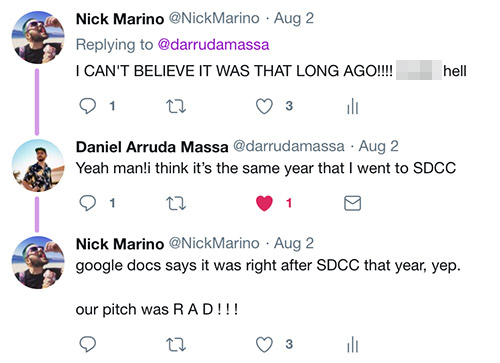Image resolution: width=500 pixels, height=363 pixels.
Task: Reply to the "pitch was RAD" tweet
Action: (x=88, y=344)
